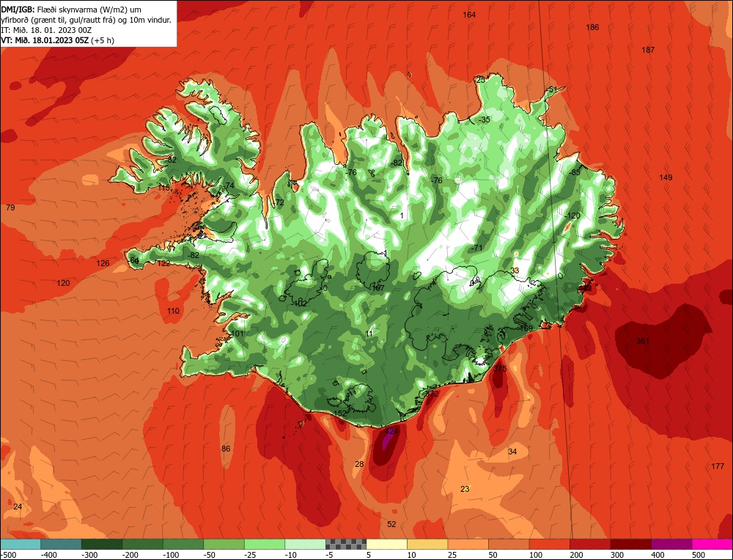
Task: Click the map value 51 on the northeast tip
Action: pyautogui.click(x=553, y=89)
